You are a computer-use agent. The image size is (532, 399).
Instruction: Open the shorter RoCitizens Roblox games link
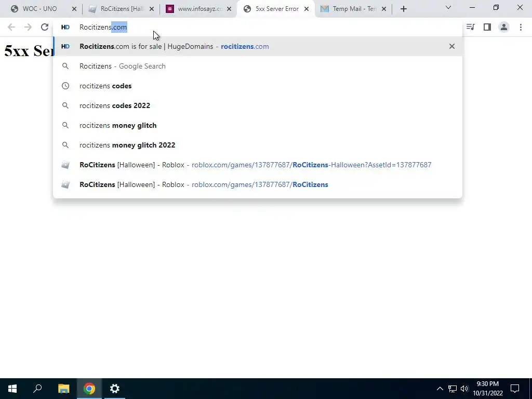[258, 184]
